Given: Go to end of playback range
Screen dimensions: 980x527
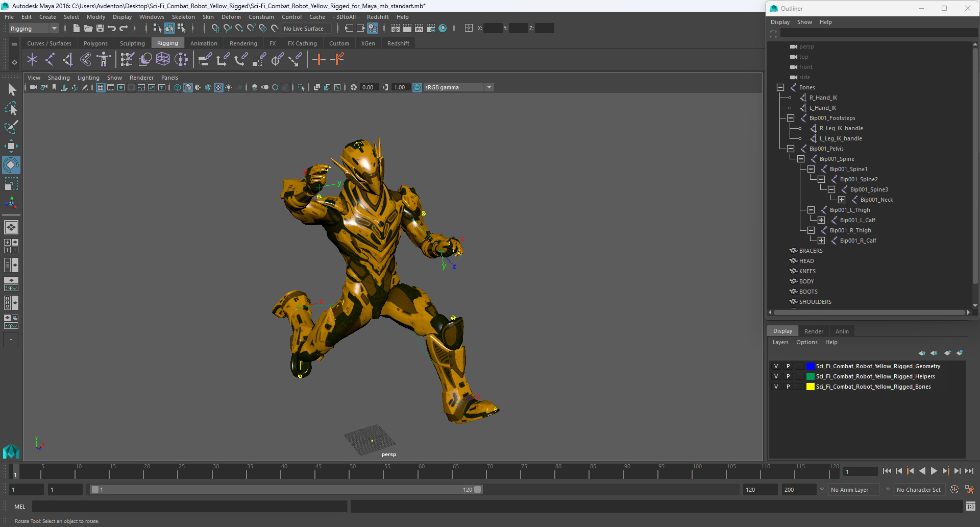Looking at the screenshot, I should pyautogui.click(x=969, y=471).
